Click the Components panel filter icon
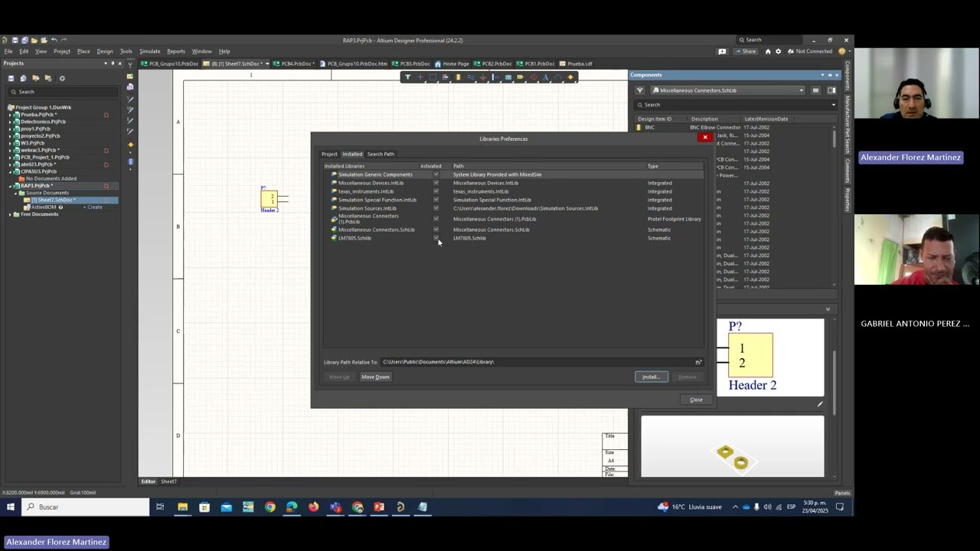The image size is (980, 551). coord(640,90)
